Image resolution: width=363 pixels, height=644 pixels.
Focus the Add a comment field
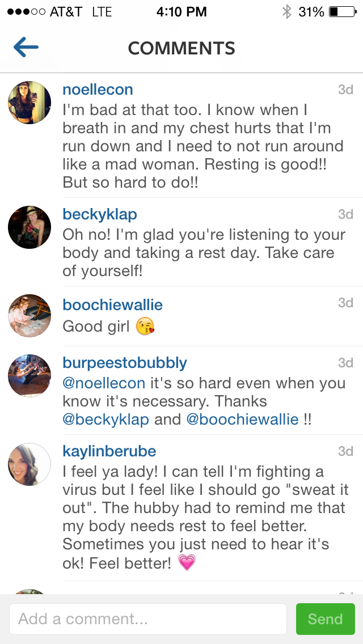[147, 618]
